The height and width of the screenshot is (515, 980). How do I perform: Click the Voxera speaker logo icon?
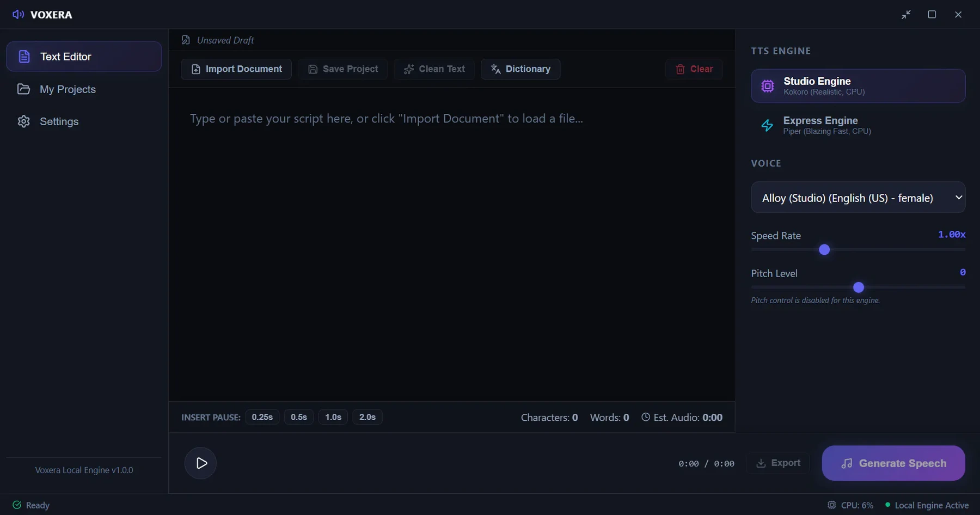point(18,15)
